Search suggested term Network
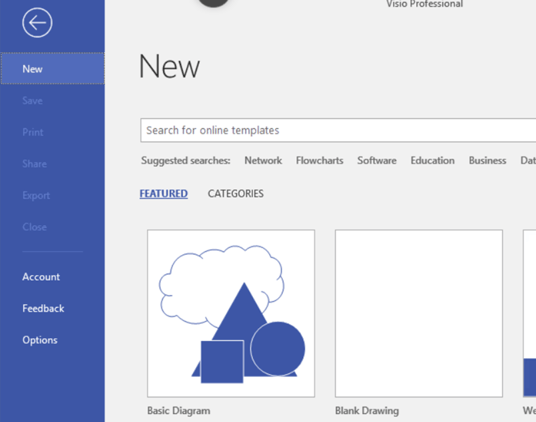 coord(263,160)
